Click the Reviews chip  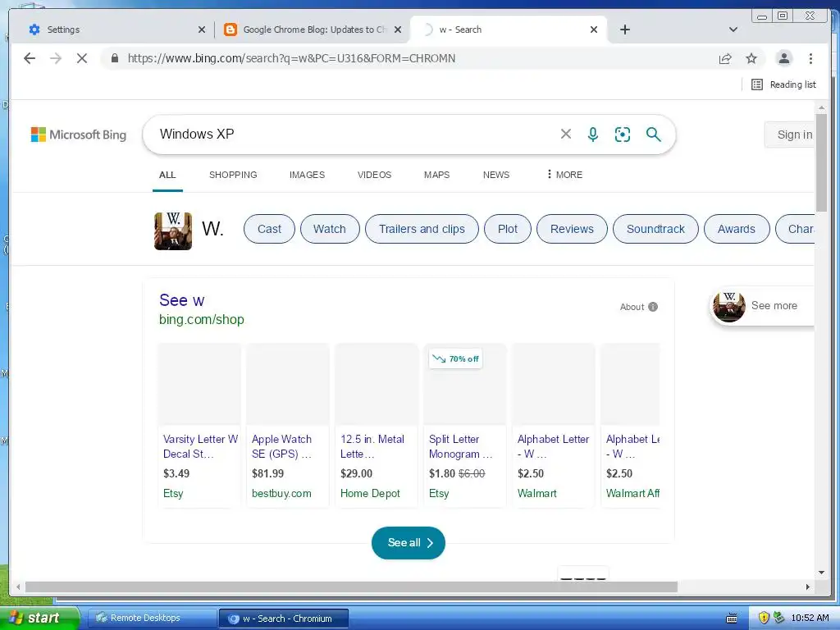pos(572,229)
